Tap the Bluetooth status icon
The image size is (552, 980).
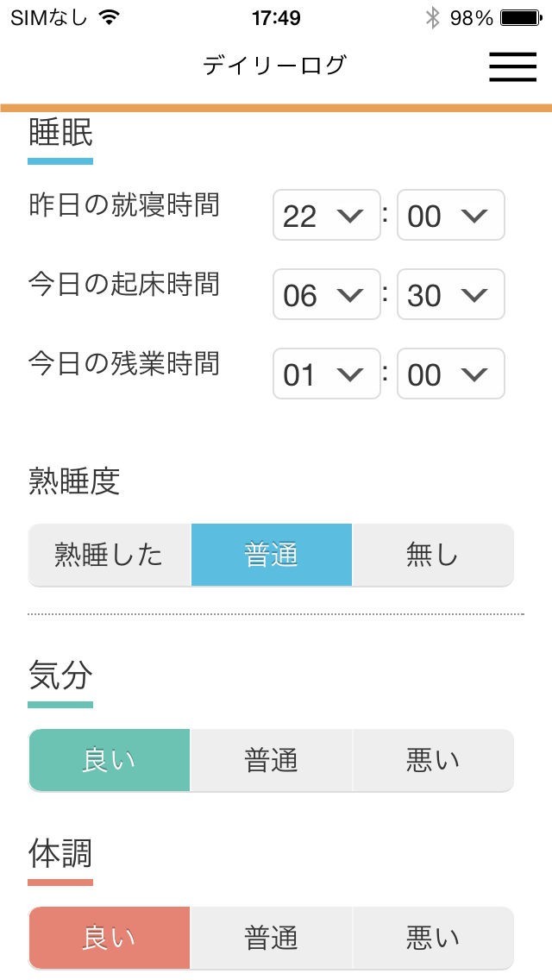tap(433, 17)
